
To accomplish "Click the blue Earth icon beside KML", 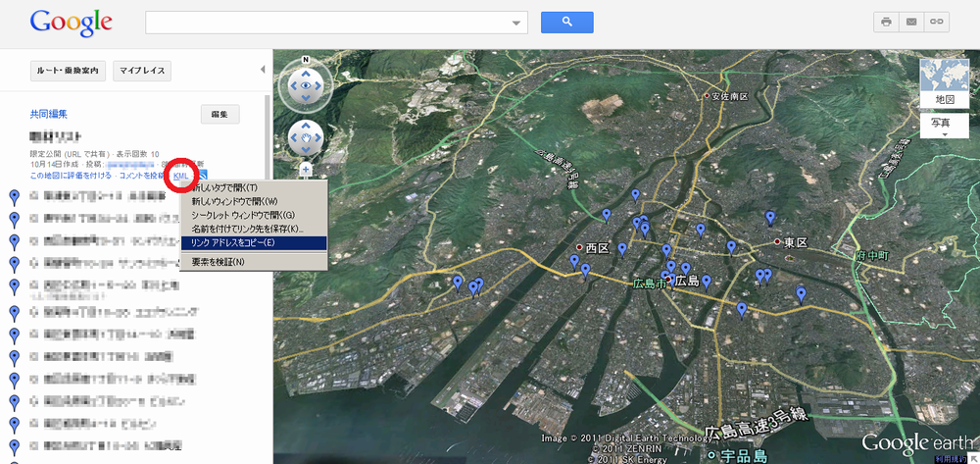I will [204, 175].
